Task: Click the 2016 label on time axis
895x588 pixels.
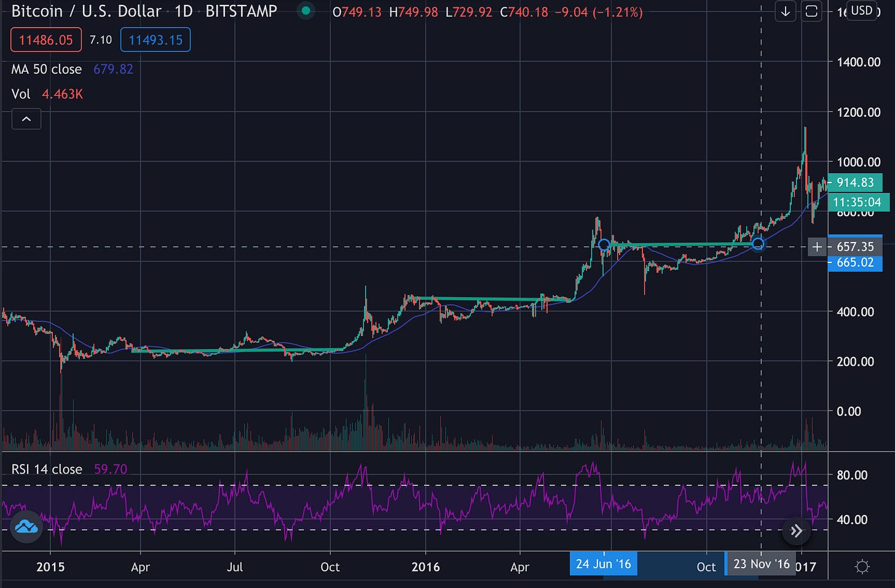Action: pyautogui.click(x=425, y=566)
